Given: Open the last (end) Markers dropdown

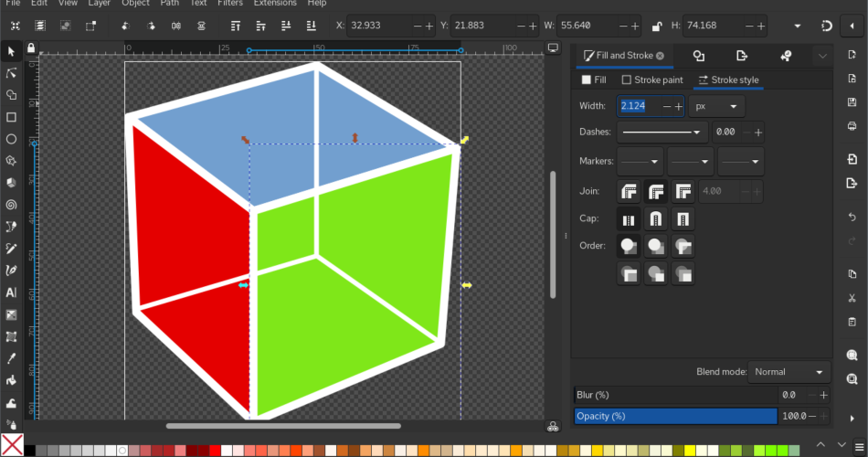Looking at the screenshot, I should tap(741, 161).
